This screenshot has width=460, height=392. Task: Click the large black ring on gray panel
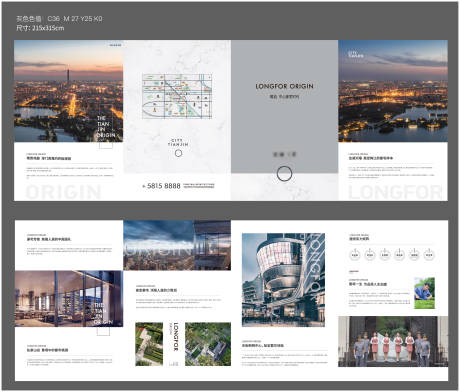(x=284, y=173)
